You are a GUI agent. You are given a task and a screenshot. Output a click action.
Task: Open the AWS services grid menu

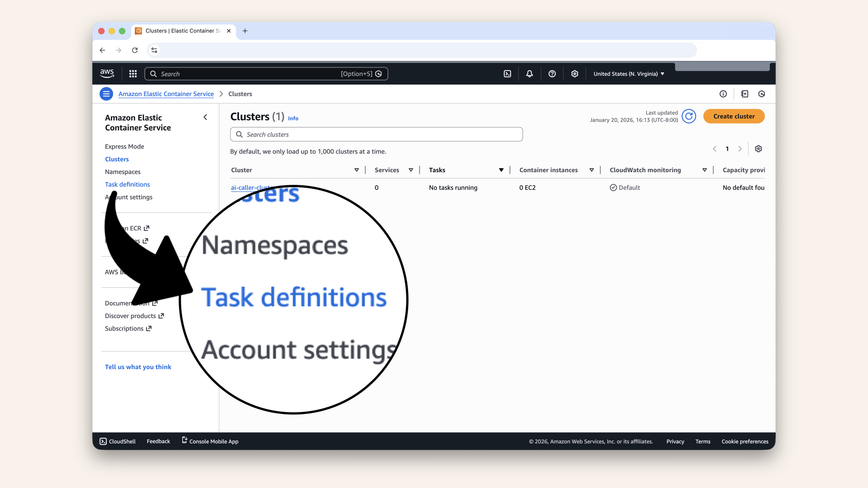(x=133, y=74)
